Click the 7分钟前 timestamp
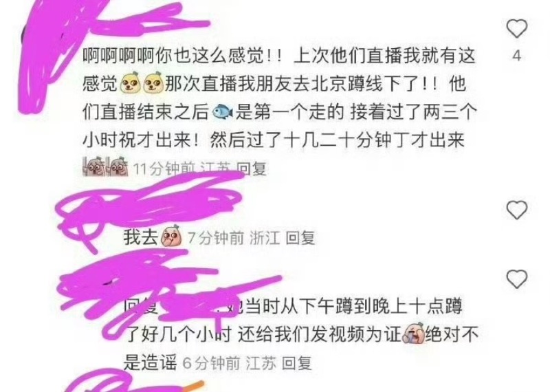This screenshot has width=550, height=392. 215,237
